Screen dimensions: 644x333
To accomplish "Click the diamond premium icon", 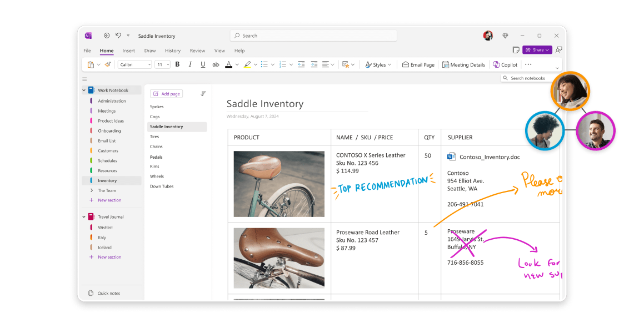I will click(x=505, y=36).
